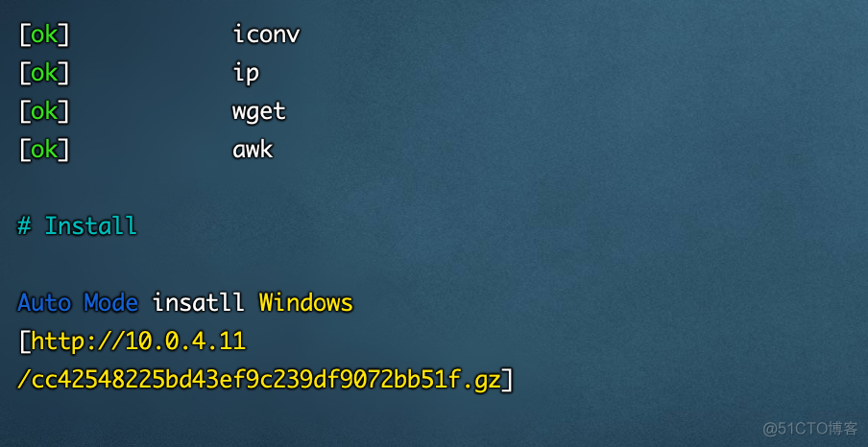Click the iconv text line
This screenshot has width=868, height=447.
pyautogui.click(x=266, y=35)
